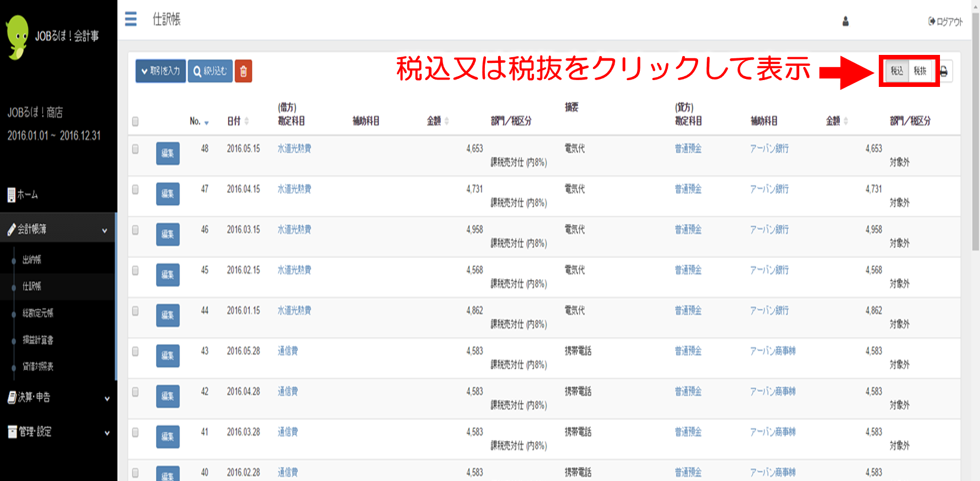The image size is (980, 481).
Task: Click date 2016.05.15 in row 48
Action: (243, 149)
